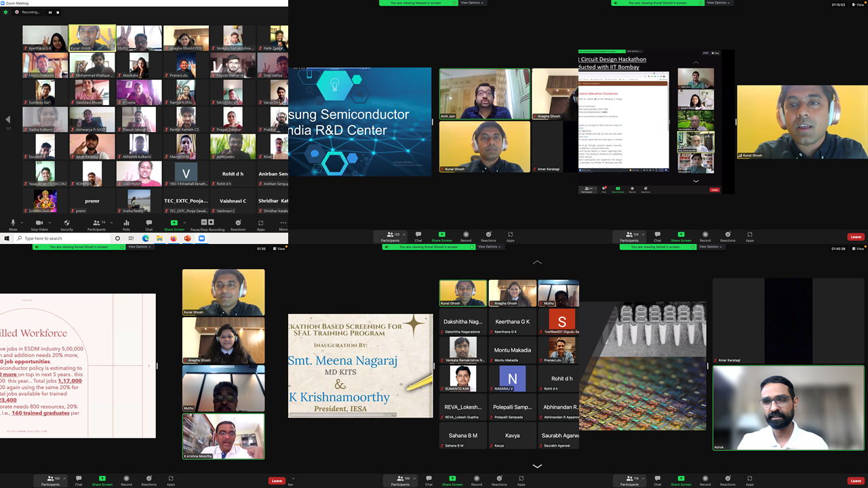The width and height of the screenshot is (868, 488).
Task: Open the Security shield menu
Action: 67,223
